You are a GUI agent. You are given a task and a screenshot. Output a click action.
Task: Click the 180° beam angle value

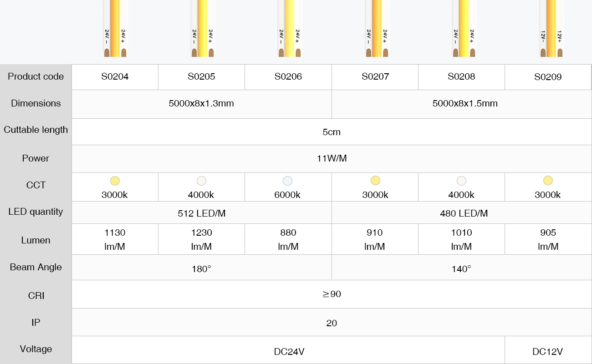point(201,269)
